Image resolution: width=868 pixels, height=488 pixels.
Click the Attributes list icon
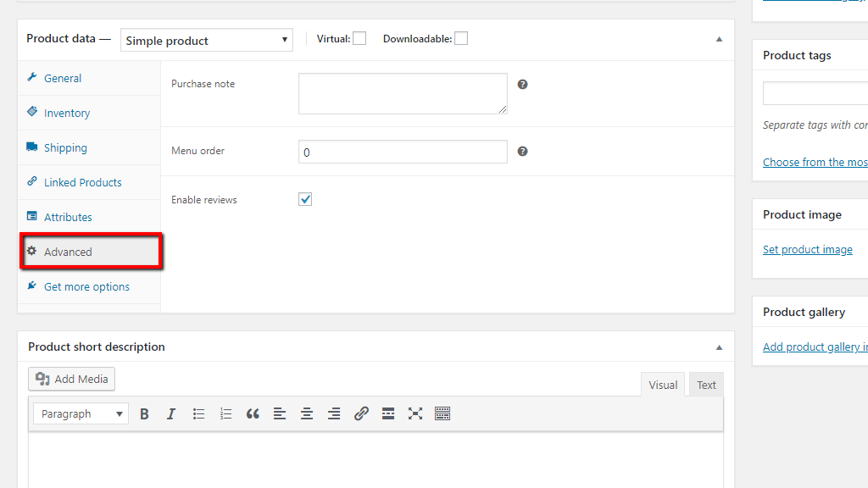tap(32, 216)
